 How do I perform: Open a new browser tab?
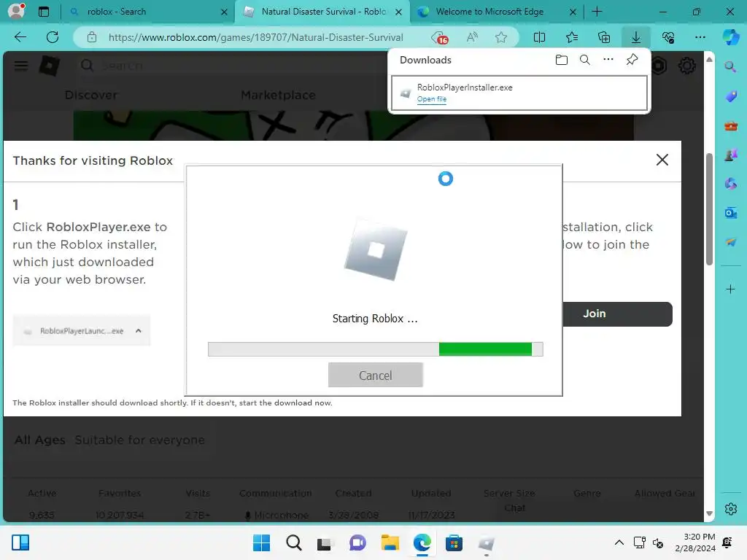click(x=597, y=12)
